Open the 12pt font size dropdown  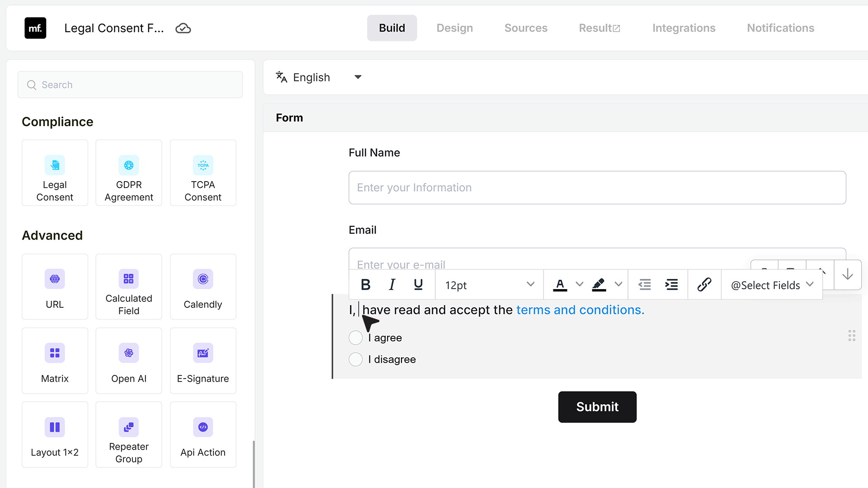coord(489,285)
